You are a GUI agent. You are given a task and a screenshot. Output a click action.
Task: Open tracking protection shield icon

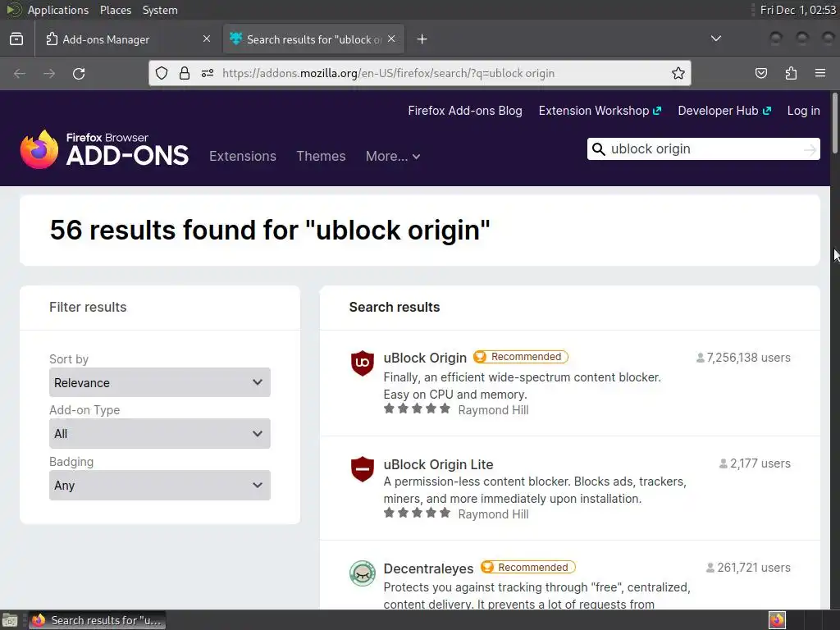click(x=162, y=73)
